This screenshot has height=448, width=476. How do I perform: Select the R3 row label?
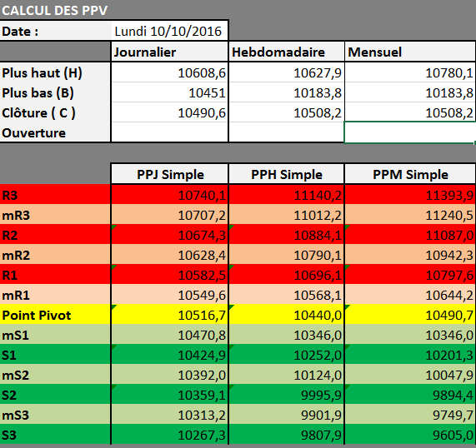pos(55,194)
